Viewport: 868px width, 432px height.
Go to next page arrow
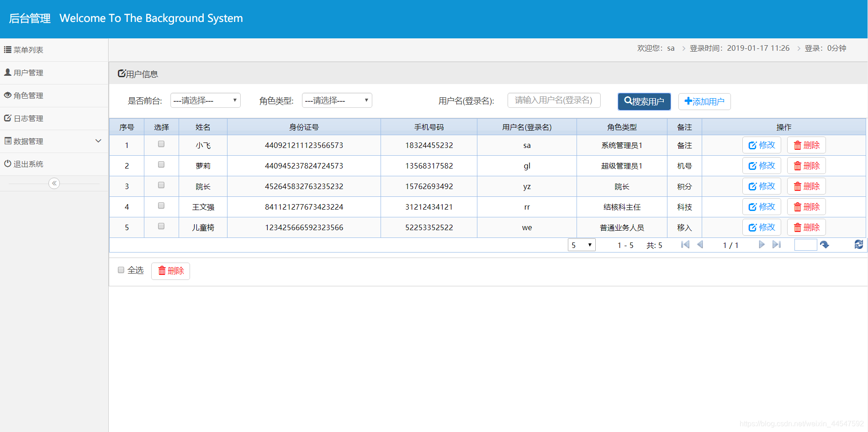762,245
